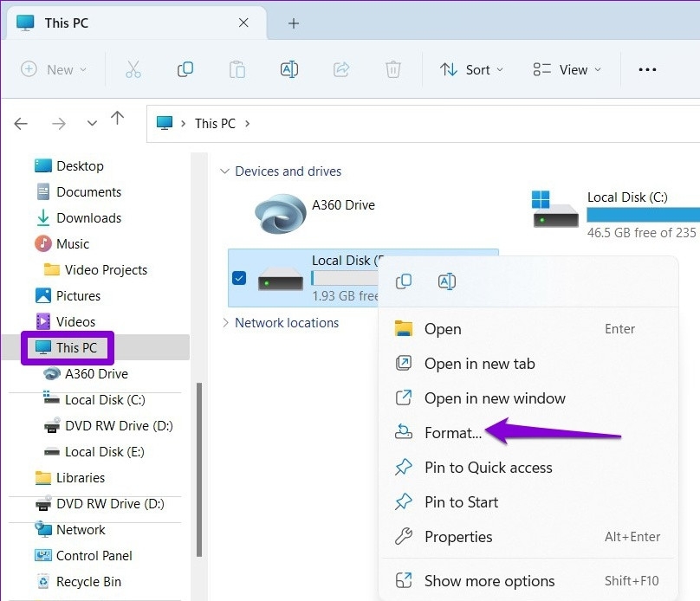Select Properties in the context menu
Image resolution: width=700 pixels, height=601 pixels.
tap(459, 537)
